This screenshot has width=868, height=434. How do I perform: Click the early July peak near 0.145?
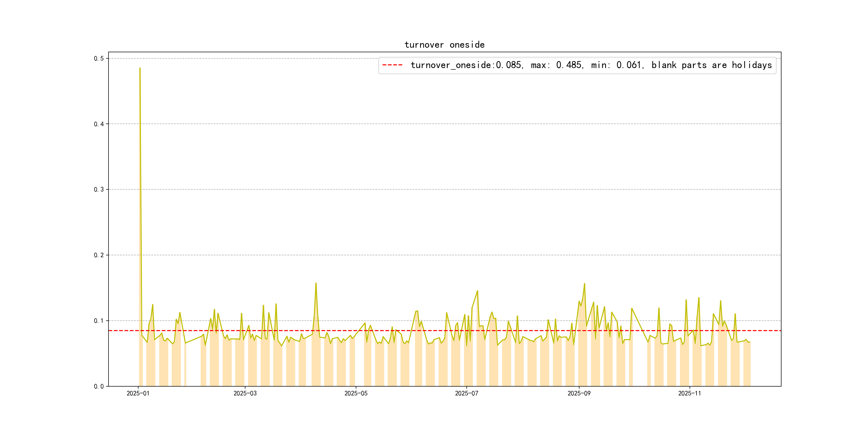[x=477, y=291]
